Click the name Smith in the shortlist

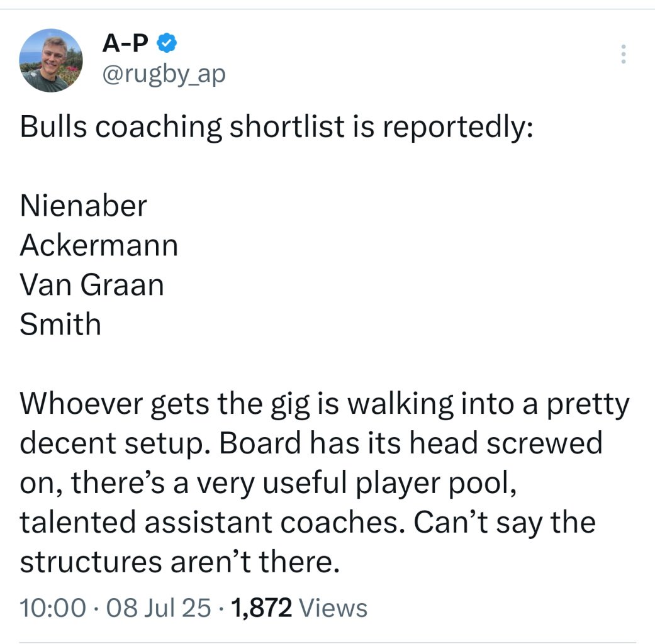point(60,325)
